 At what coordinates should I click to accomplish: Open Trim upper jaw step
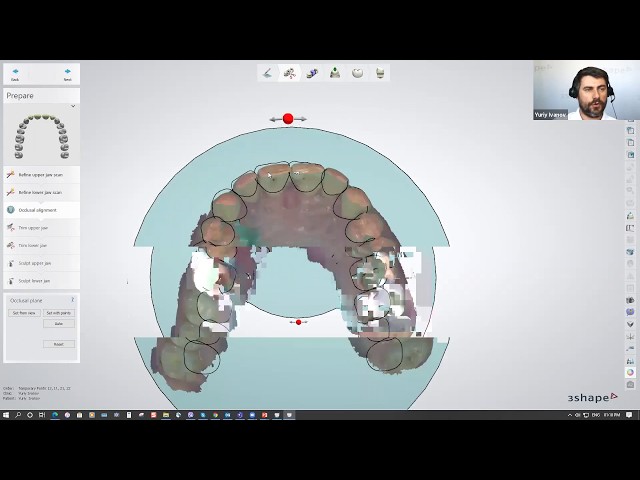[42, 228]
